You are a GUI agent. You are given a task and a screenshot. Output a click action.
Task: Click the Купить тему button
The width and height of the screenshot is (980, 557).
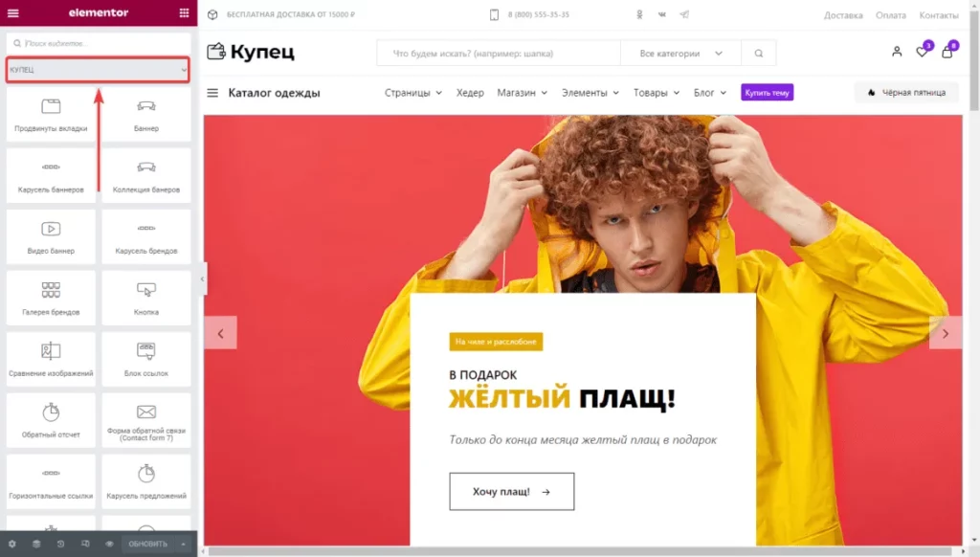pyautogui.click(x=767, y=93)
